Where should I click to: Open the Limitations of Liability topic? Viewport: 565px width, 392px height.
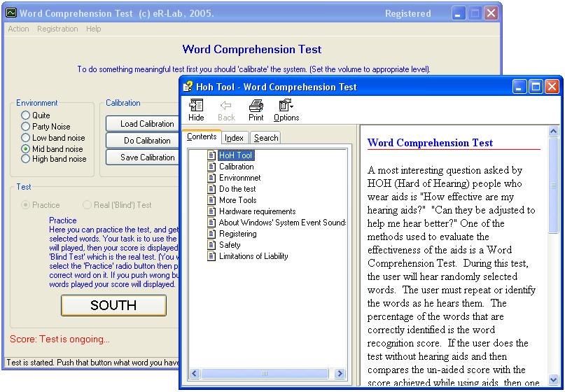click(253, 255)
